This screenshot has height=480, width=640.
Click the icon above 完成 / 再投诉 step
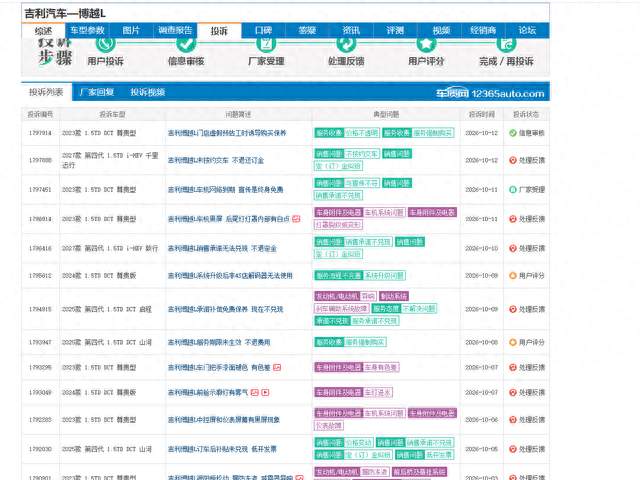[x=507, y=43]
